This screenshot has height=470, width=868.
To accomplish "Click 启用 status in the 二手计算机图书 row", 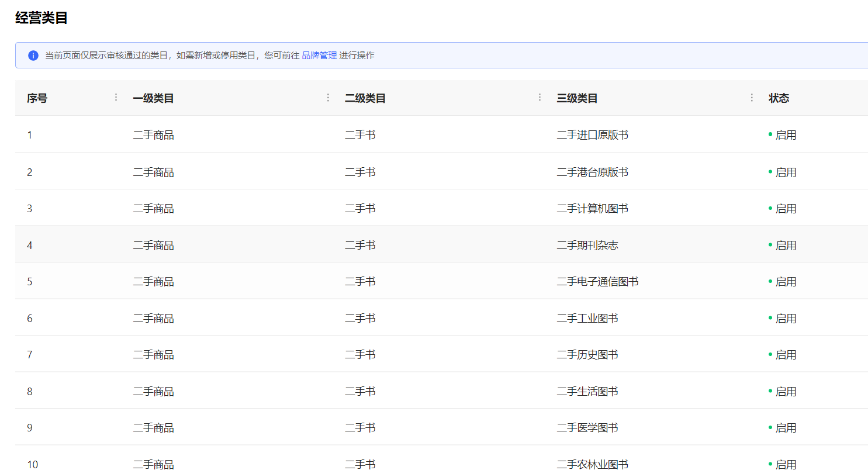I will coord(783,209).
